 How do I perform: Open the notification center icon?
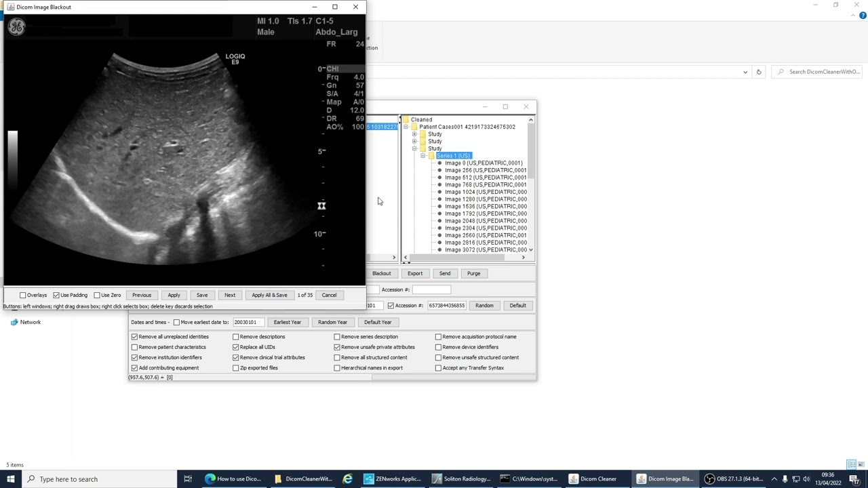854,479
